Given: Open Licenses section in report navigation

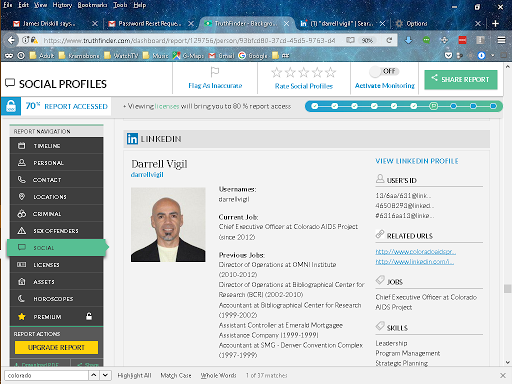Looking at the screenshot, I should click(x=56, y=265).
